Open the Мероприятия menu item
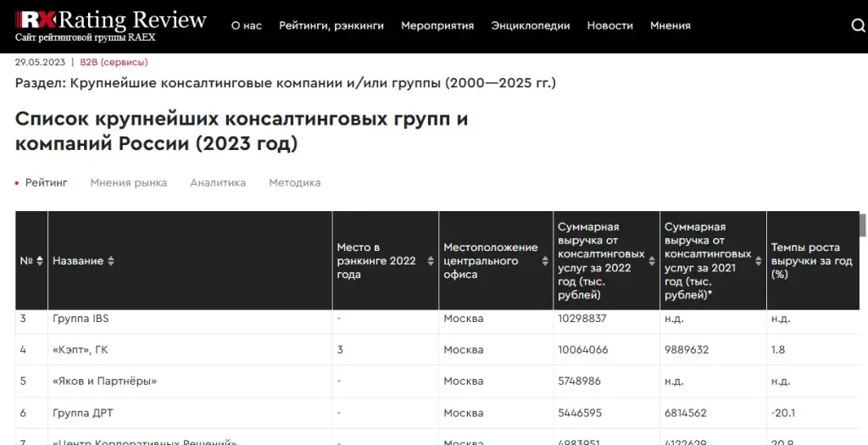Viewport: 868px width, 445px height. (437, 25)
